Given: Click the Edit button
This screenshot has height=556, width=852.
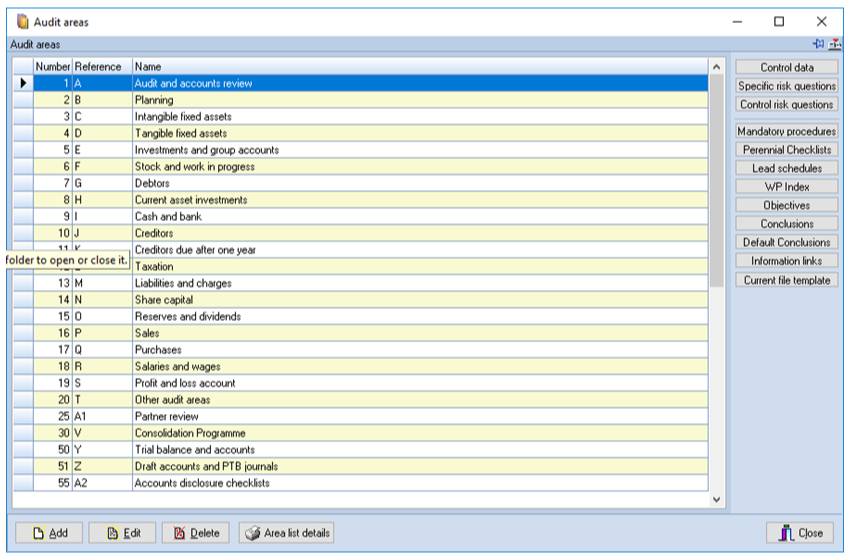Looking at the screenshot, I should coord(122,533).
